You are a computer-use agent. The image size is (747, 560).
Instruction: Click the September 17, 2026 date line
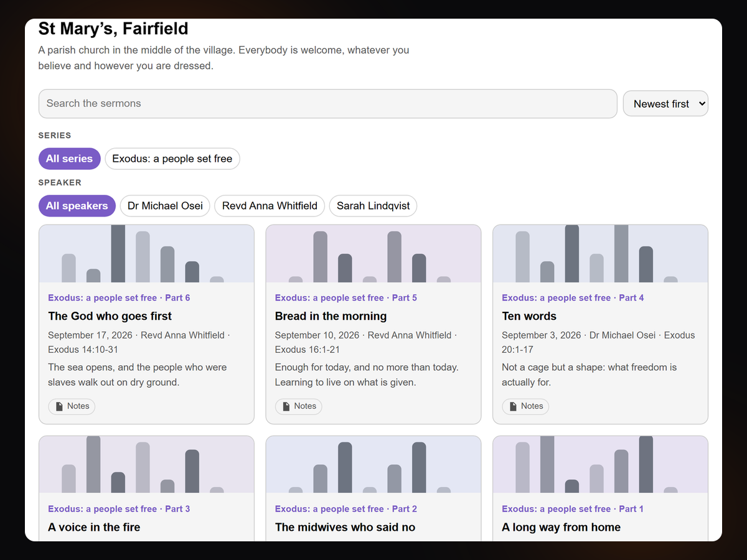click(139, 342)
